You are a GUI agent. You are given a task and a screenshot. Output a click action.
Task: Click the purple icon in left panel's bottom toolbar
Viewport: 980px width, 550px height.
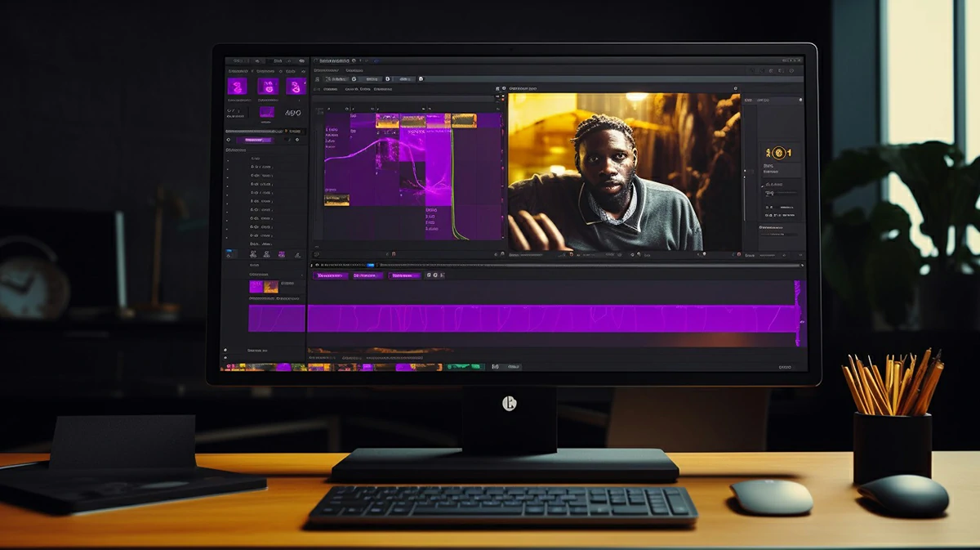coord(282,254)
